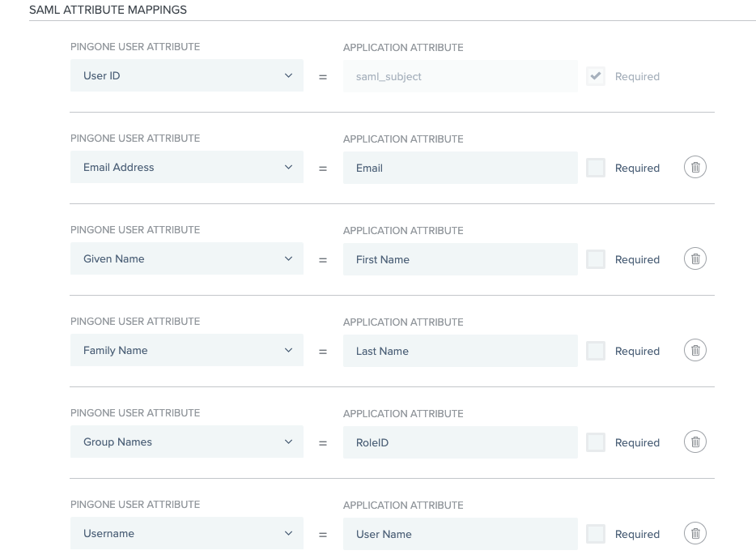Mark the User Name attribute as Required

[596, 534]
